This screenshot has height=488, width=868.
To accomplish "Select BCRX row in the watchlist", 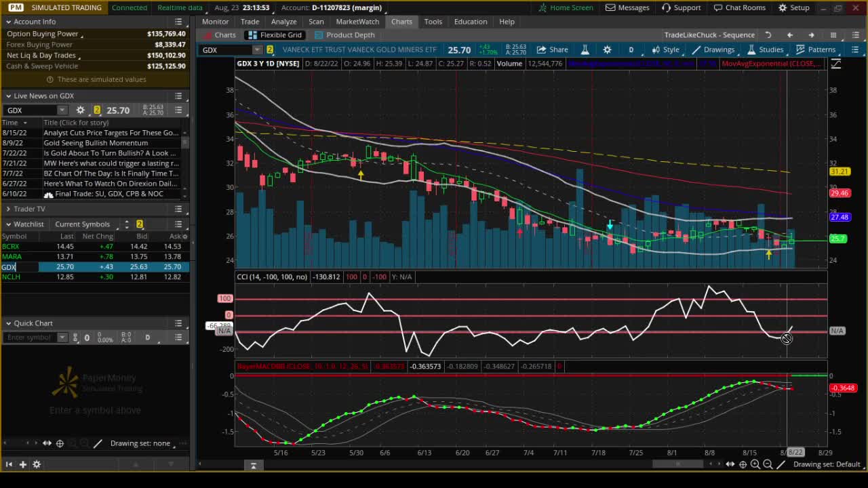I will tap(95, 246).
